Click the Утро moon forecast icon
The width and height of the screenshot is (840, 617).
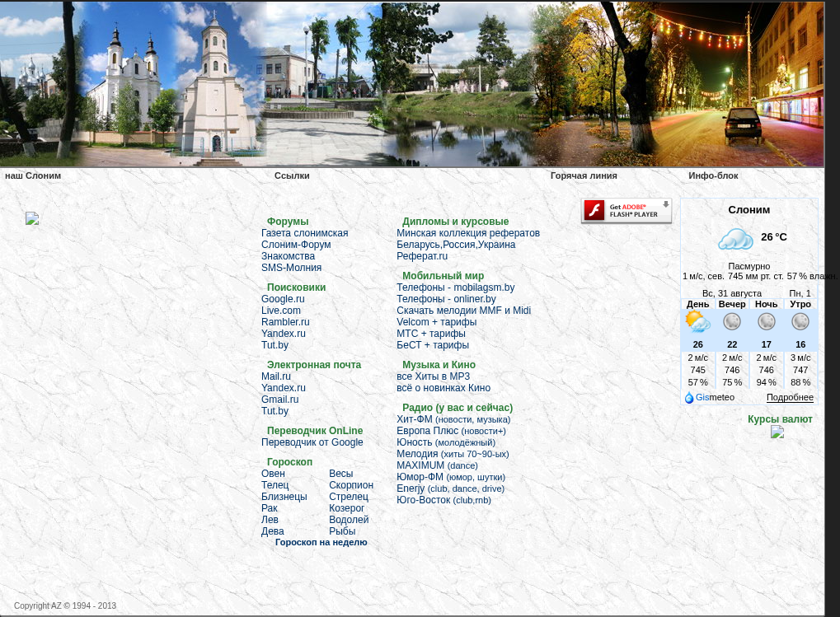[800, 321]
